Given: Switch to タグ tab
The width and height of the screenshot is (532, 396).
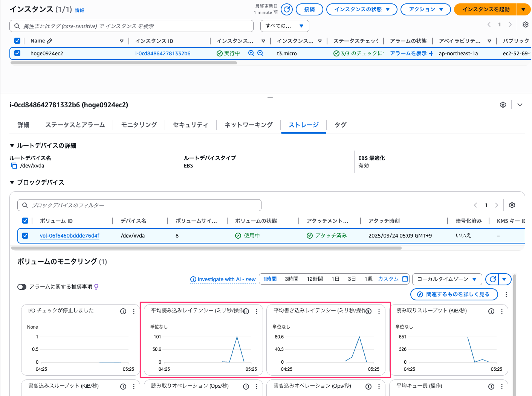Looking at the screenshot, I should (341, 125).
